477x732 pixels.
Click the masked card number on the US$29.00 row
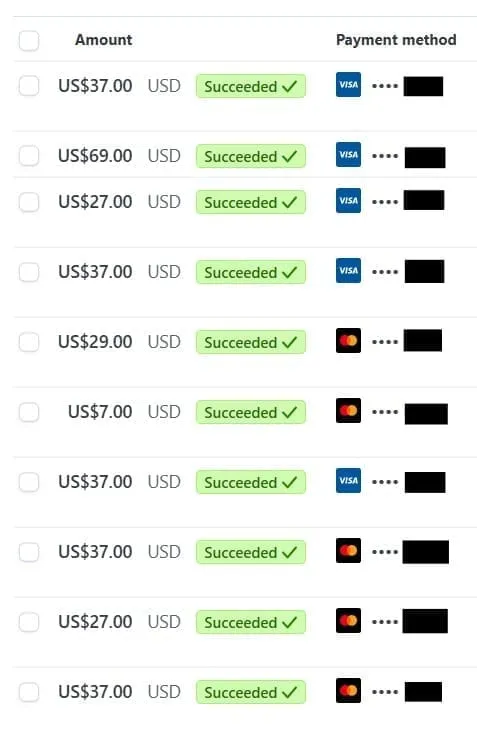[407, 341]
